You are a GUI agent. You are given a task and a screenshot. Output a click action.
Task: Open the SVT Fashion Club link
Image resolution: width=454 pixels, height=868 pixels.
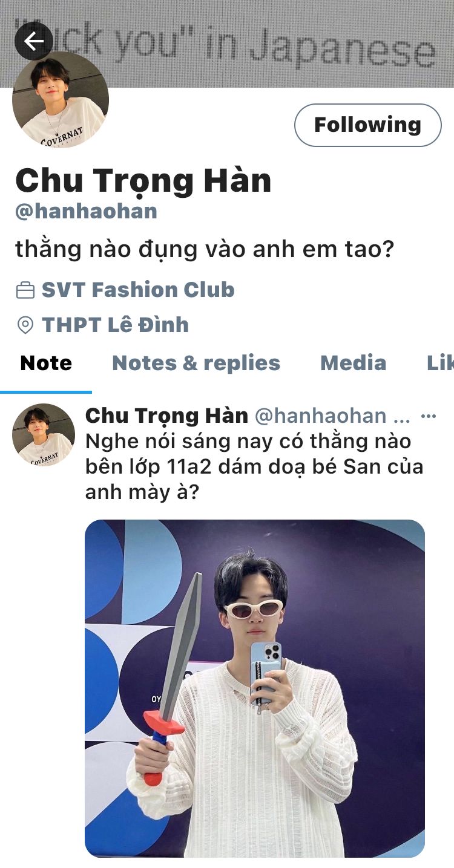(x=138, y=290)
